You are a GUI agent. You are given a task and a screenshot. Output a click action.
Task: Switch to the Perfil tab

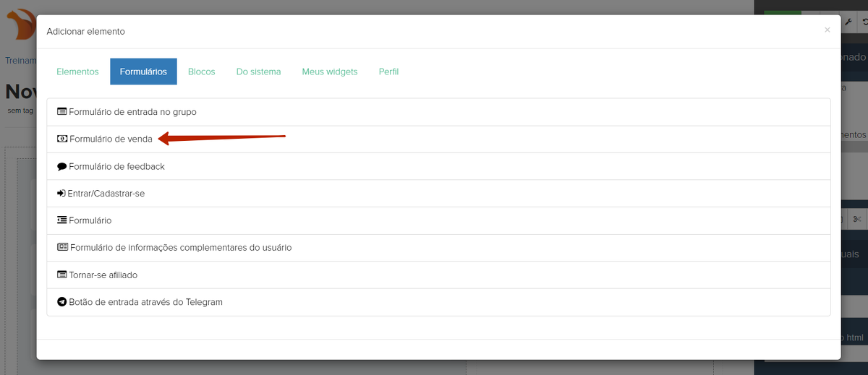coord(388,72)
